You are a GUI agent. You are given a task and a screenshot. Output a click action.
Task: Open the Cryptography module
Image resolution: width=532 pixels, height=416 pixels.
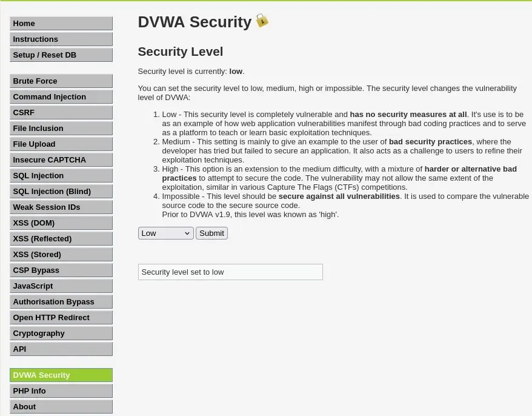click(x=61, y=334)
